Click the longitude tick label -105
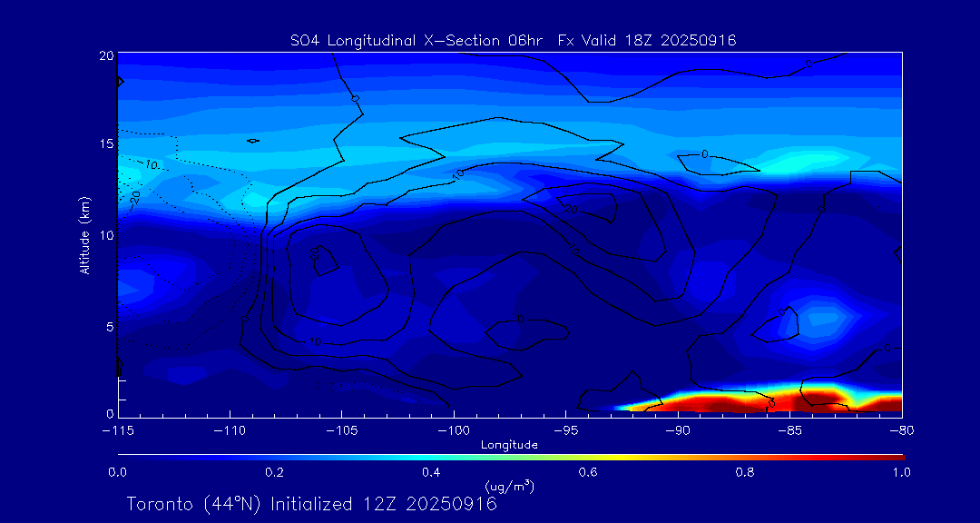 click(342, 431)
